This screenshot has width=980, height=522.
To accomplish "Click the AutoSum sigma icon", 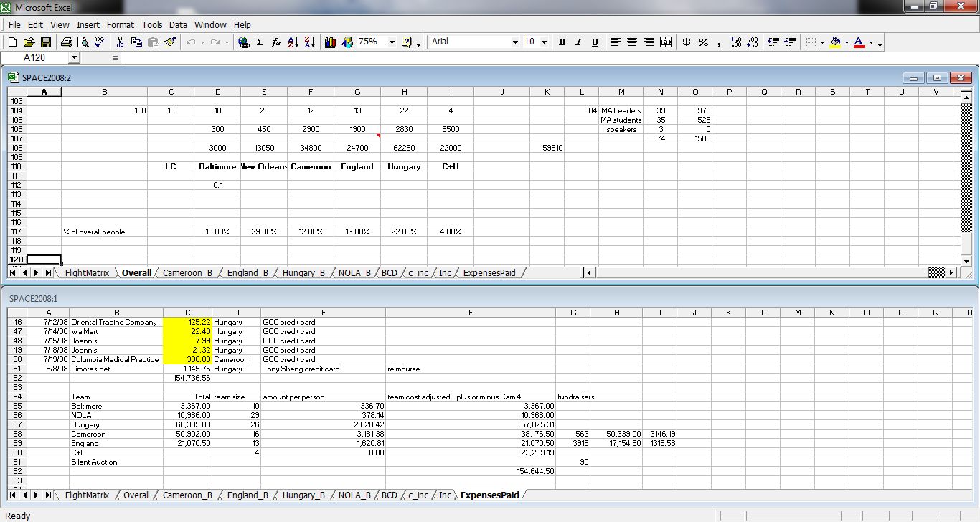I will tap(260, 42).
